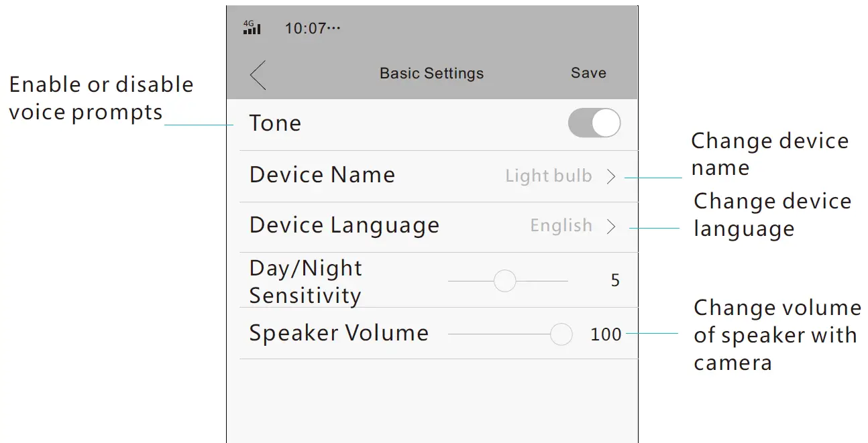868x443 pixels.
Task: Select the Device Name row label
Action: point(322,175)
